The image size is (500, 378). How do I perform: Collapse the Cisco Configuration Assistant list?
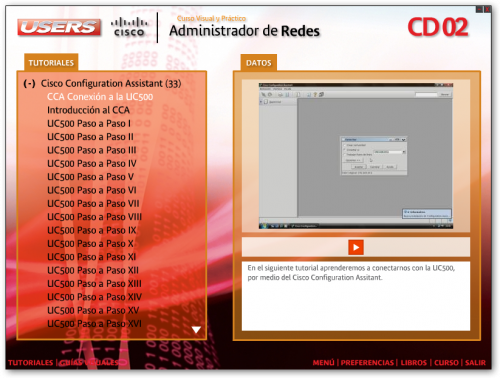(x=29, y=83)
